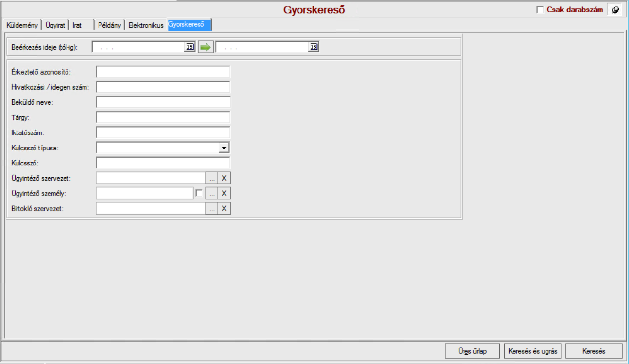This screenshot has height=364, width=629.
Task: Browse for Ügyintéző személy with ellipsis button
Action: point(212,193)
